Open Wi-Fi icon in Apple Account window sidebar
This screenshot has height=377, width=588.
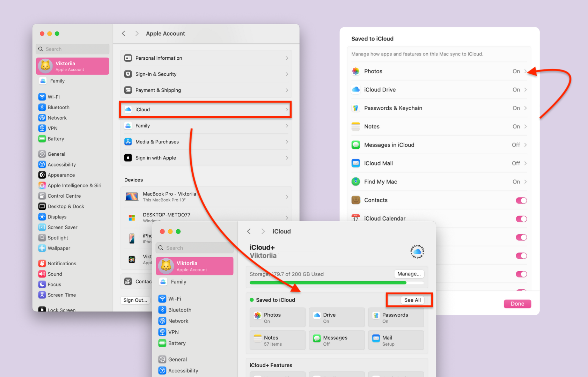click(42, 97)
